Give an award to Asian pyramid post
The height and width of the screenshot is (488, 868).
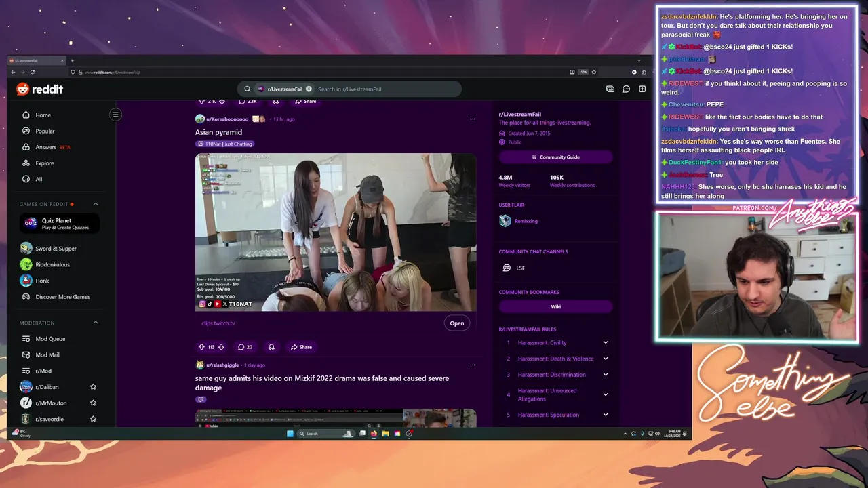(x=271, y=347)
